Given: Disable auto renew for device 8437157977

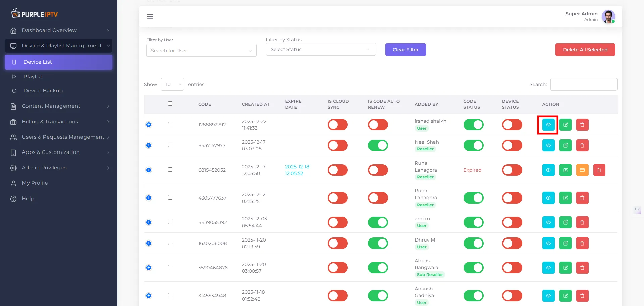Looking at the screenshot, I should [x=378, y=145].
